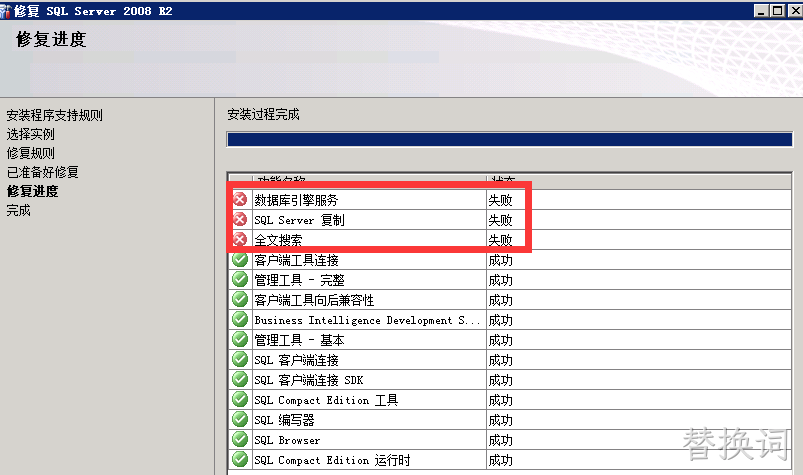Minimize the 修复 SQL Server 2008 R2 window

point(761,10)
